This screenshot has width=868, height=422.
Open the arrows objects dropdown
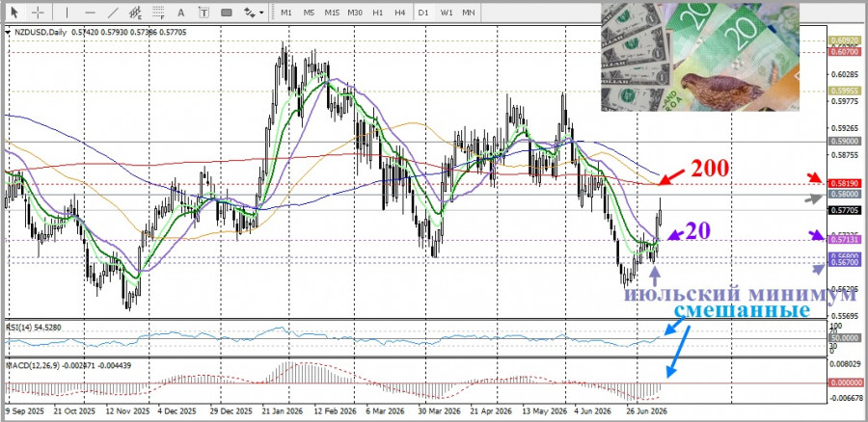(254, 12)
